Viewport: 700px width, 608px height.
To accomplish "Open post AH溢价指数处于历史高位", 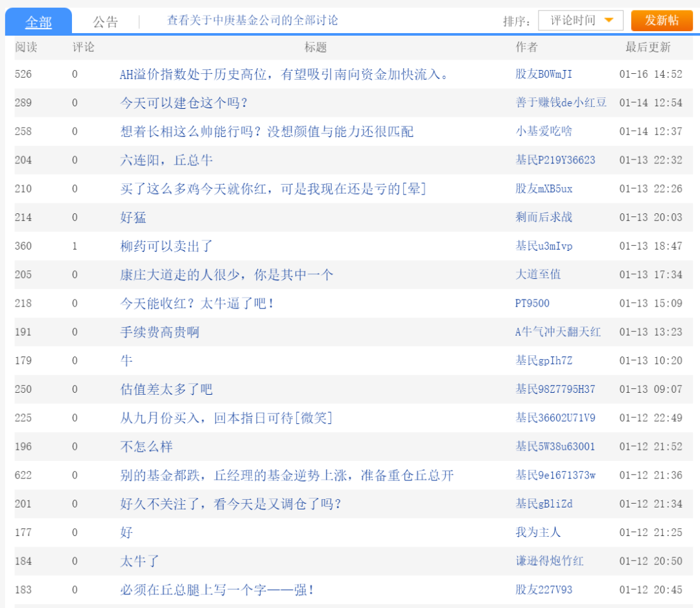I will coord(284,74).
